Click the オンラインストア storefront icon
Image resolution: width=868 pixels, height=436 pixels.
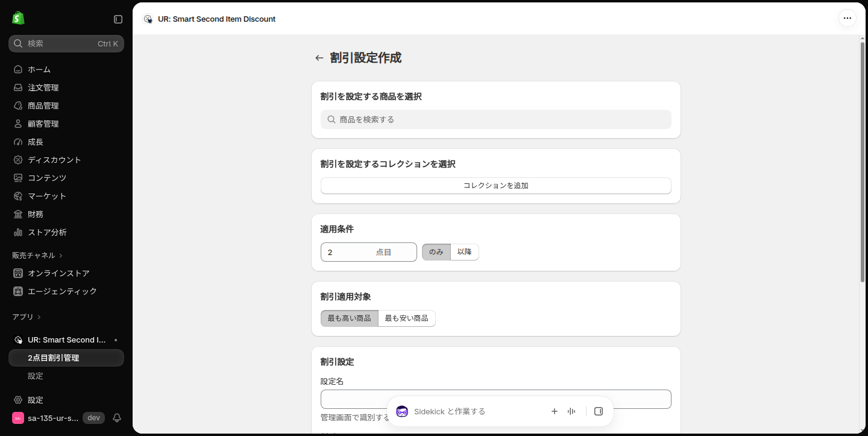[18, 273]
